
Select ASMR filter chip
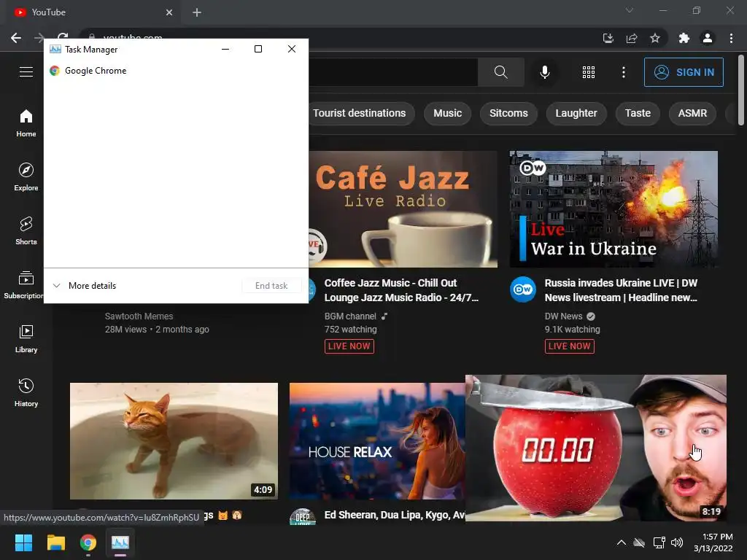pyautogui.click(x=692, y=113)
